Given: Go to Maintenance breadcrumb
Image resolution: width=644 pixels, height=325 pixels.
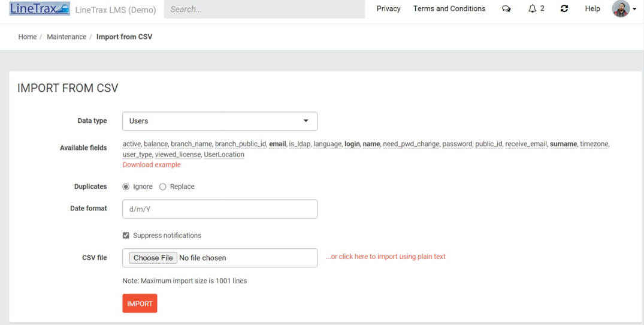Looking at the screenshot, I should tap(66, 37).
